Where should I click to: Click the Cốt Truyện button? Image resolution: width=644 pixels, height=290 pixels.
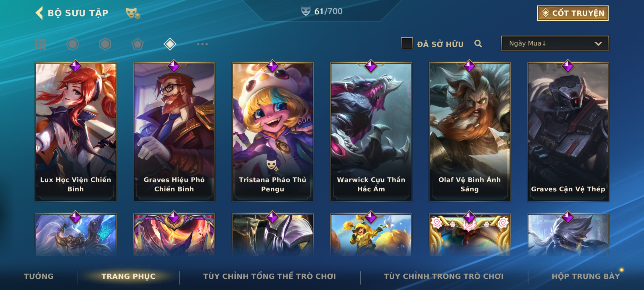573,13
